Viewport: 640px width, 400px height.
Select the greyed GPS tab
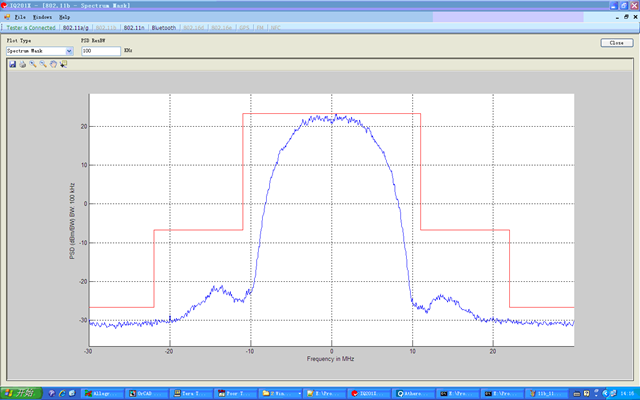pyautogui.click(x=244, y=28)
